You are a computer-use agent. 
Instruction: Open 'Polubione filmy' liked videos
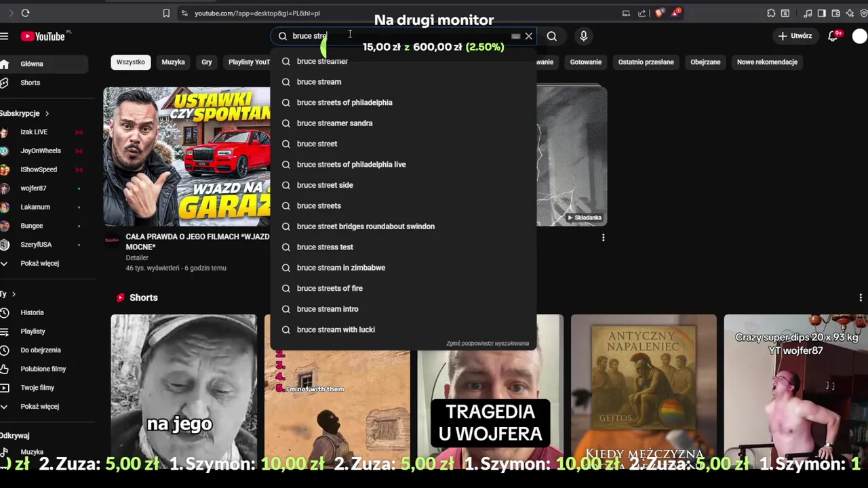pyautogui.click(x=44, y=369)
